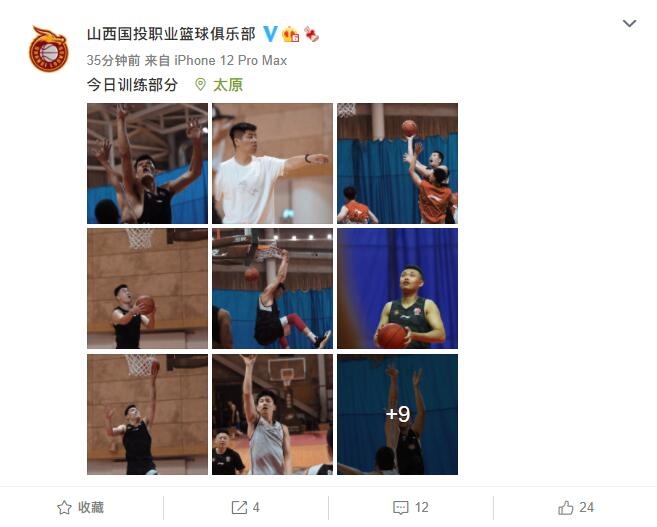Click the crown member badge icon

(290, 34)
